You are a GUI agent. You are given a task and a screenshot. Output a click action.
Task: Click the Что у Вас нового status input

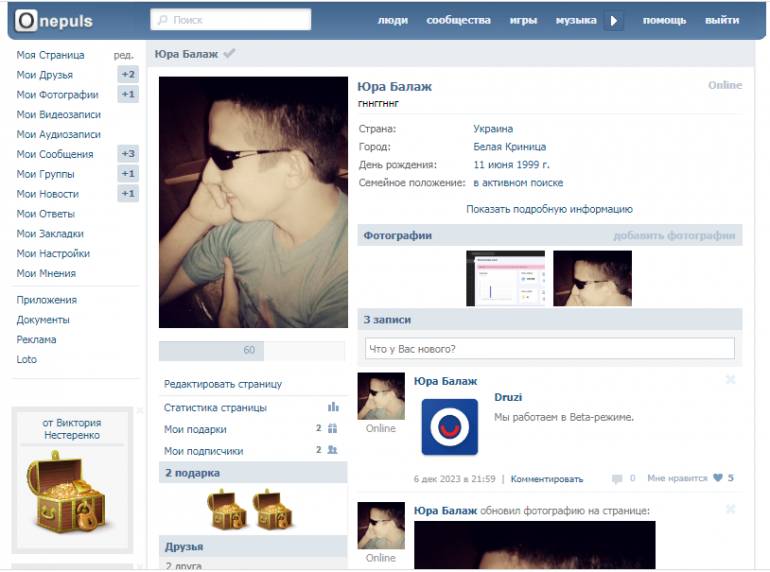[549, 349]
